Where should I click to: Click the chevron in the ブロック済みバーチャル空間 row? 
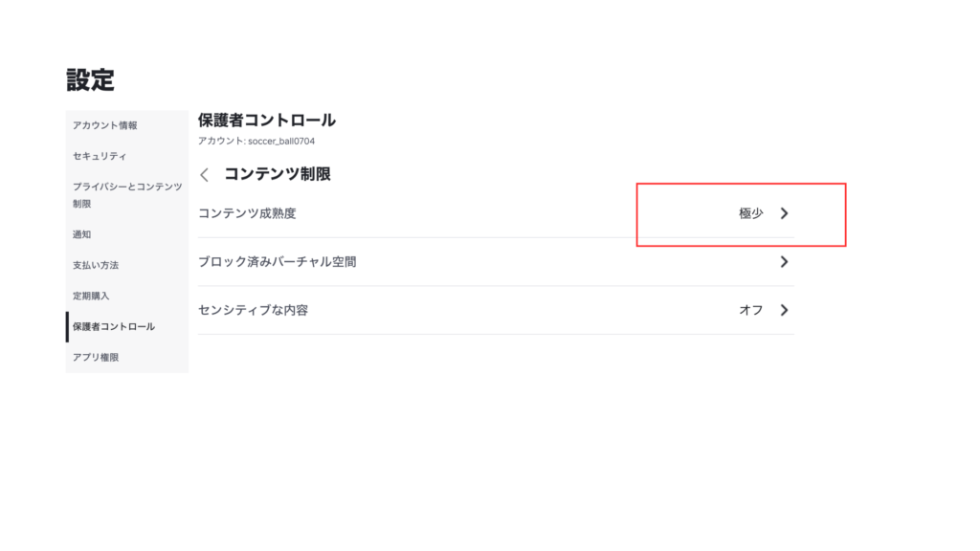(784, 261)
